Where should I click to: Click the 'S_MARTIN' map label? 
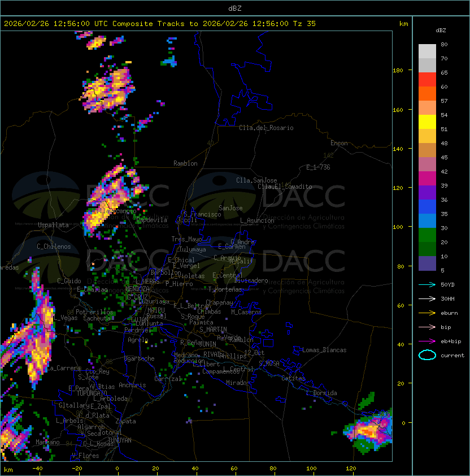coord(213,330)
